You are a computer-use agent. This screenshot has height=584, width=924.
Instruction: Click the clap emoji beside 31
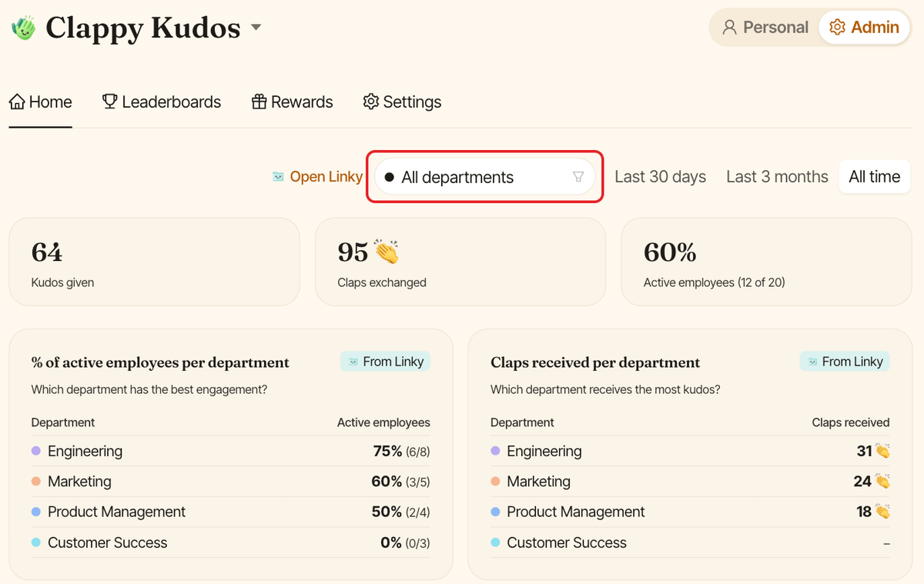coord(882,451)
